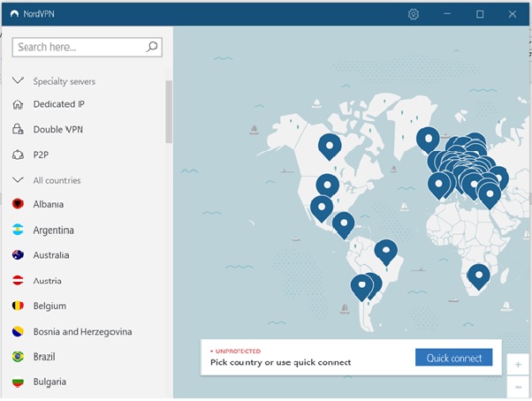
Task: Click the Quick connect button
Action: pos(453,357)
